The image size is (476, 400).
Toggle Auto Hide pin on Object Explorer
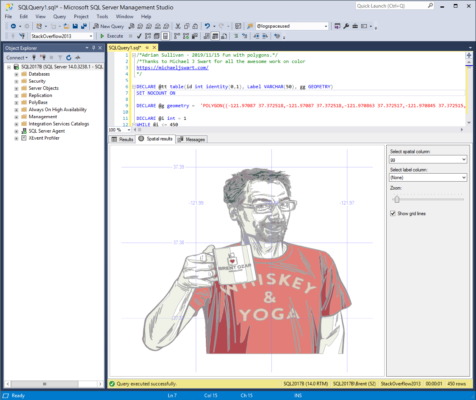click(x=94, y=48)
